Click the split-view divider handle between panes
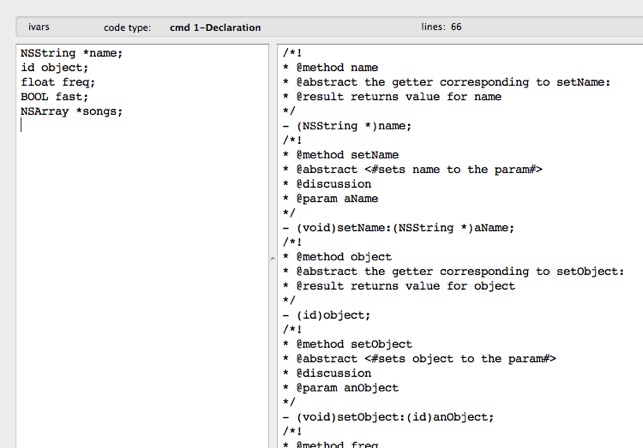This screenshot has width=643, height=448. click(273, 258)
